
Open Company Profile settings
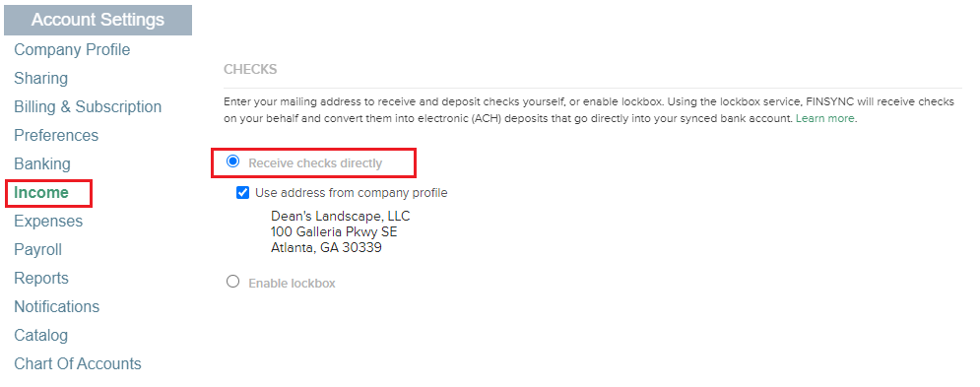click(72, 49)
